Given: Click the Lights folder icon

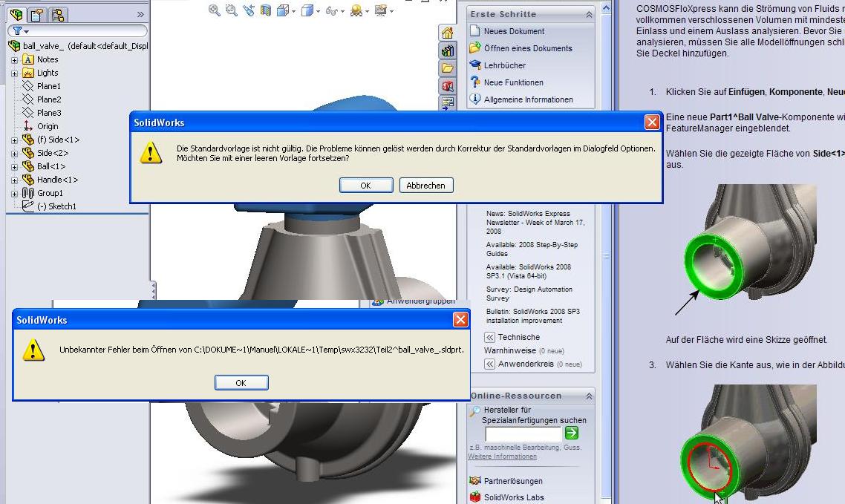Looking at the screenshot, I should point(28,73).
